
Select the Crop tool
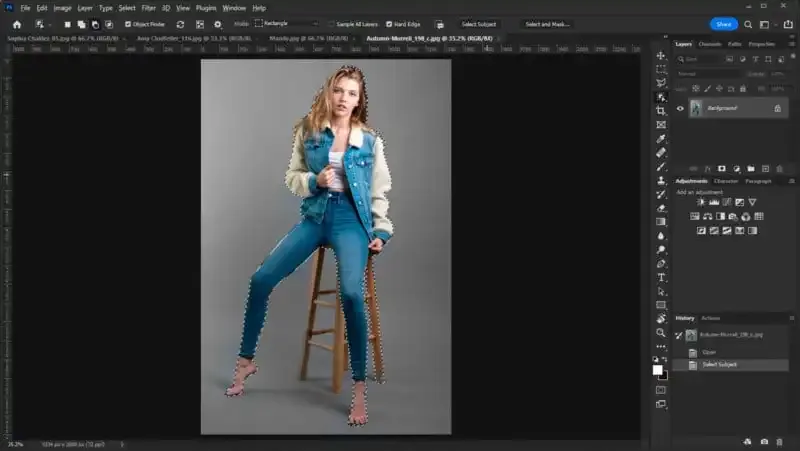(661, 111)
